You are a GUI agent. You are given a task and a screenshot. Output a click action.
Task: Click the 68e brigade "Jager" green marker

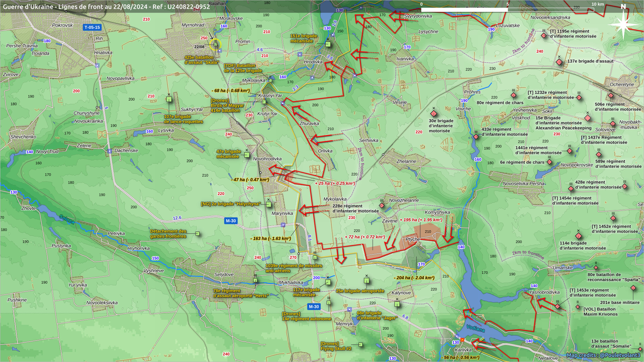[x=397, y=304]
